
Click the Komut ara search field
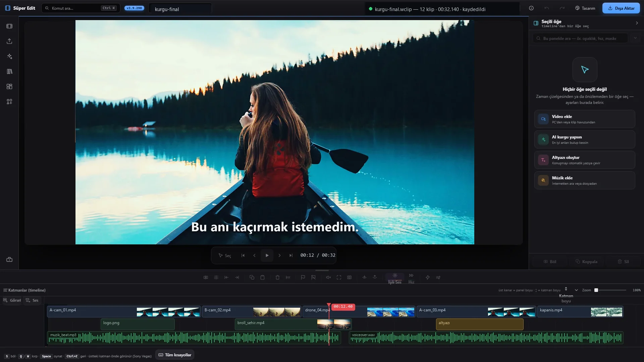click(81, 8)
